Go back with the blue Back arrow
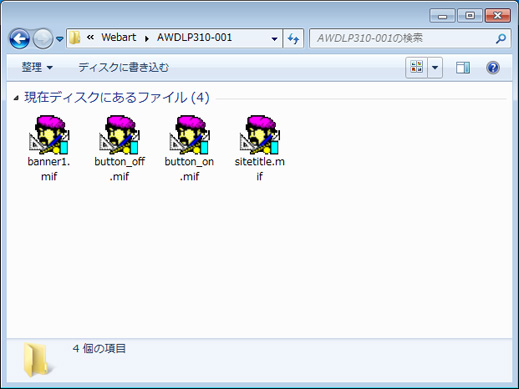Image resolution: width=519 pixels, height=389 pixels. coord(19,39)
